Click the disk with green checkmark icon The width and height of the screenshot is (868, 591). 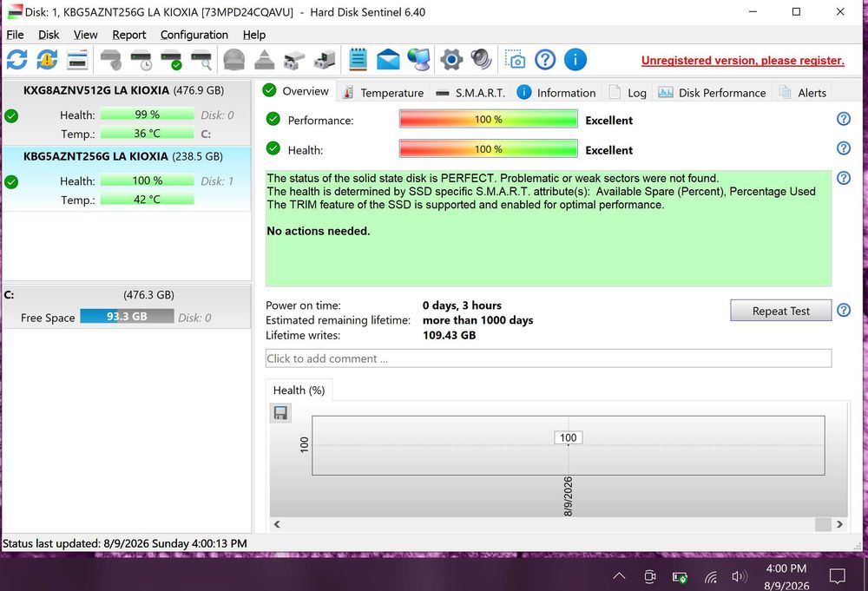click(171, 59)
